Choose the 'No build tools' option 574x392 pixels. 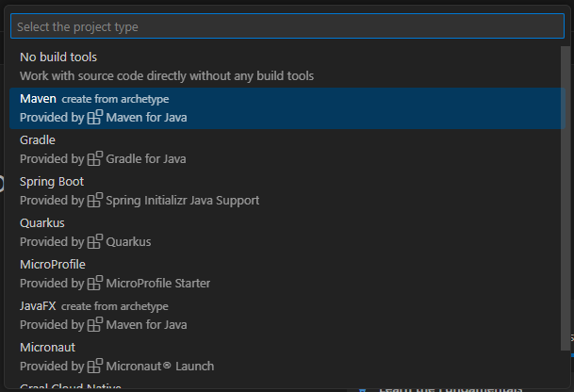tap(58, 57)
